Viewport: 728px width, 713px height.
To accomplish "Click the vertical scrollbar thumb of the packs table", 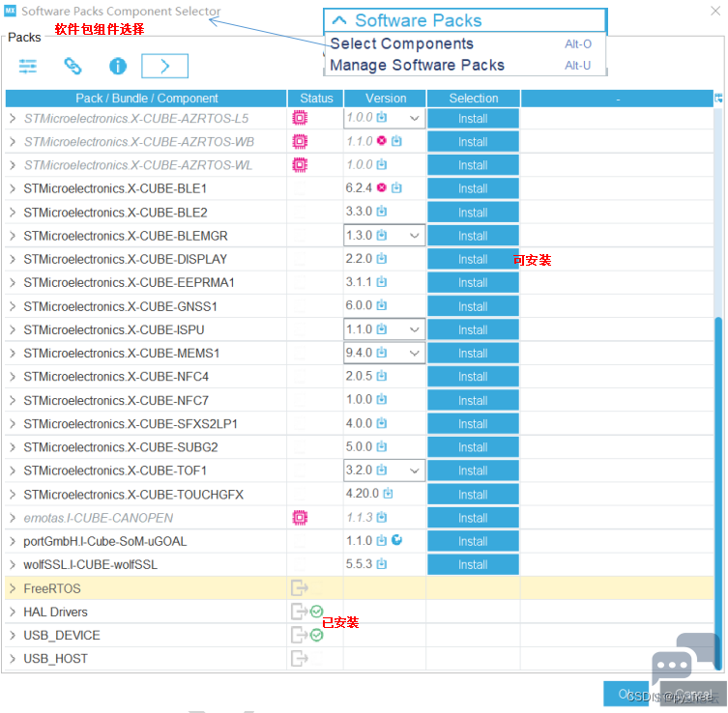I will [x=718, y=492].
